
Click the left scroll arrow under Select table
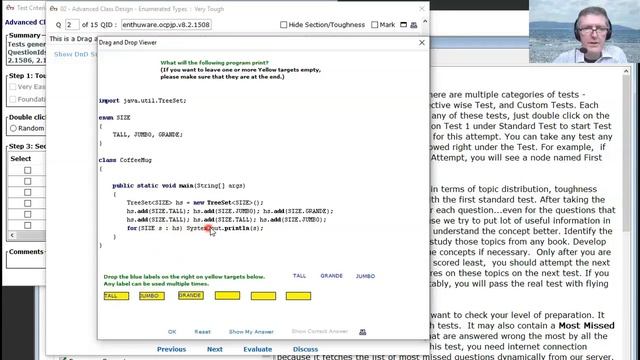tap(12, 235)
